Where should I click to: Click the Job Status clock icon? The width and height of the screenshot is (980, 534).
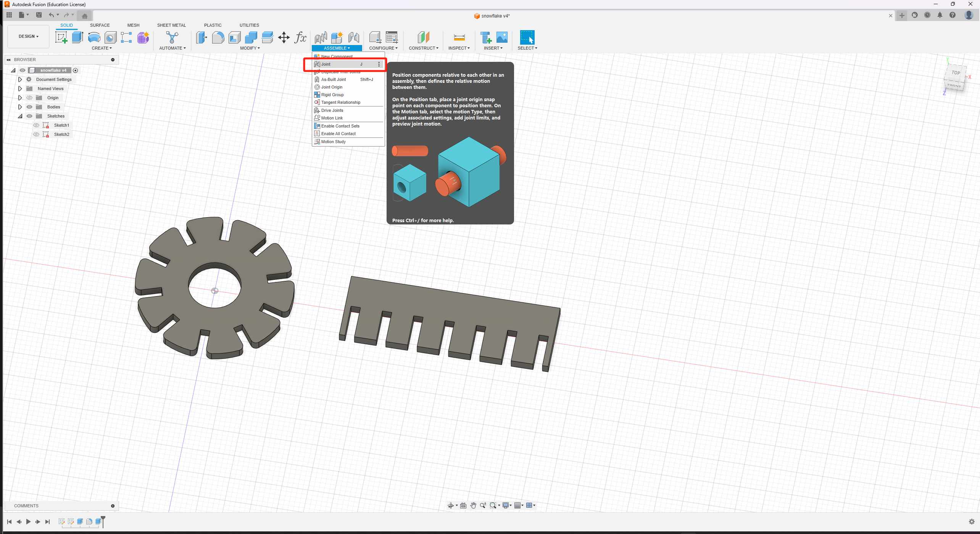click(927, 15)
